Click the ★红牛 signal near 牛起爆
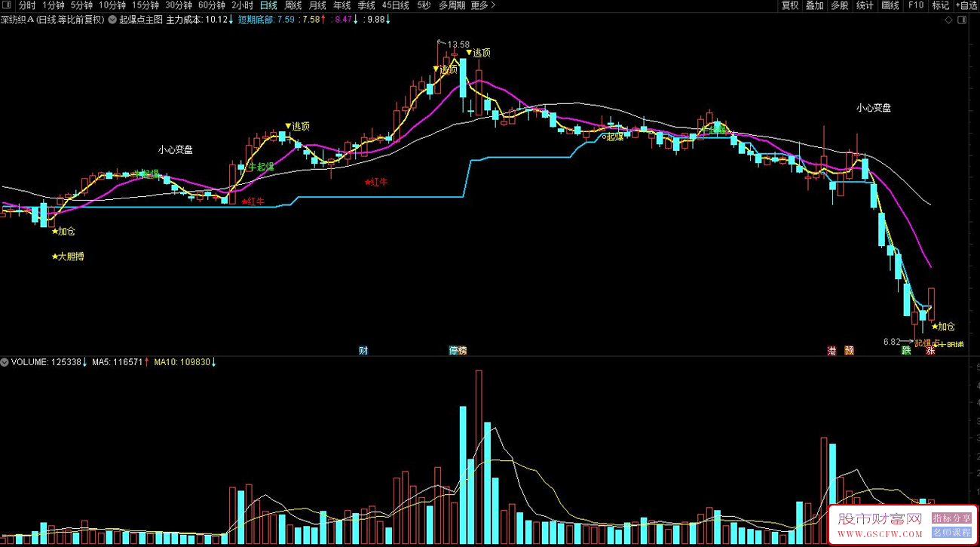This screenshot has width=980, height=547. click(253, 201)
